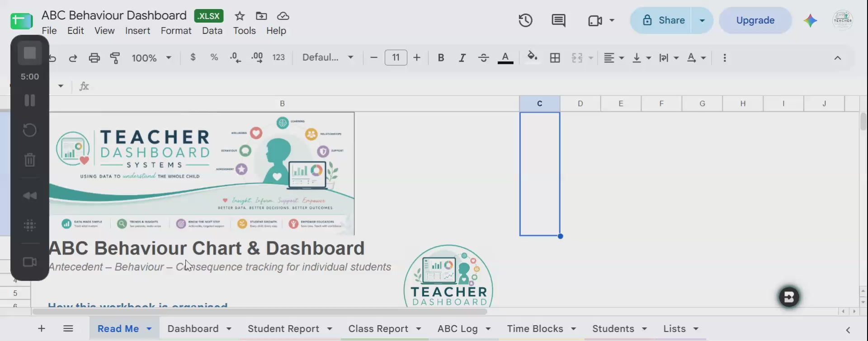Increase decimal places

click(x=257, y=57)
